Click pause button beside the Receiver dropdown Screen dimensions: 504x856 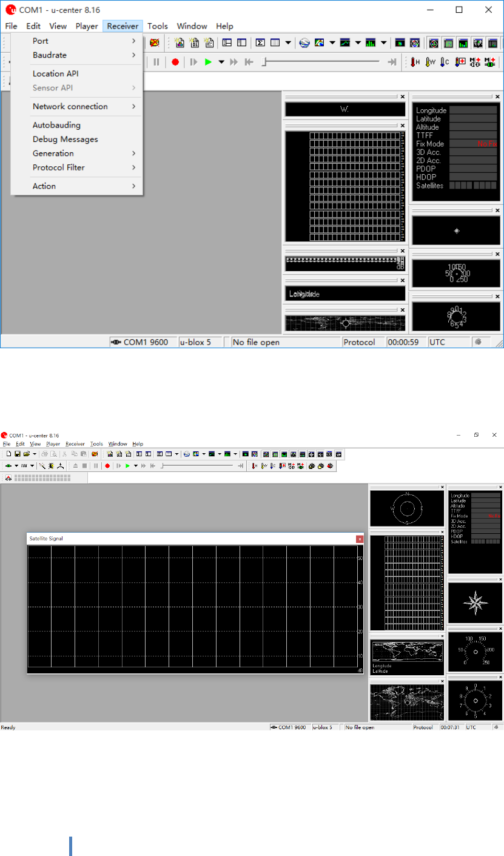156,62
